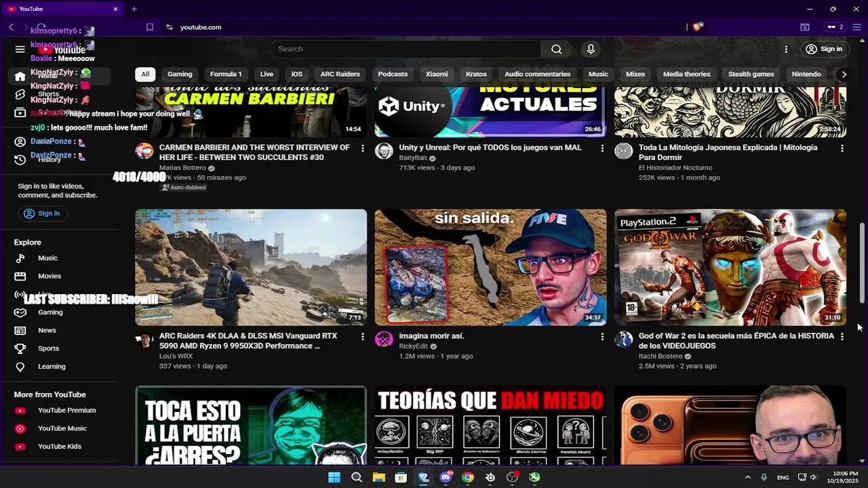This screenshot has width=868, height=488.
Task: Open YouTube settings three-dot menu in header
Action: (x=786, y=49)
